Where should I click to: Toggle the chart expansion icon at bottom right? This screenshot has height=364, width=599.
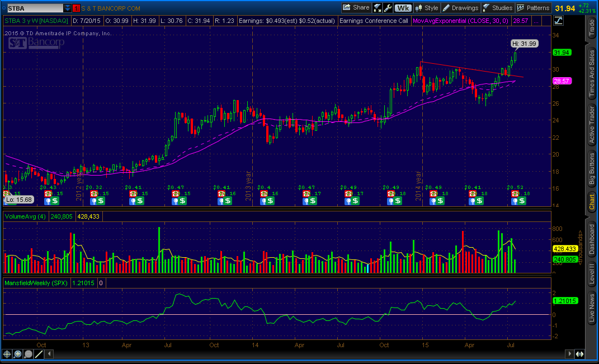(x=578, y=354)
